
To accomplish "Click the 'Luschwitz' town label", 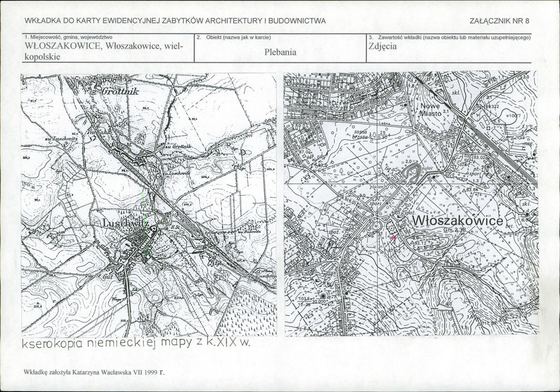I will pos(125,225).
